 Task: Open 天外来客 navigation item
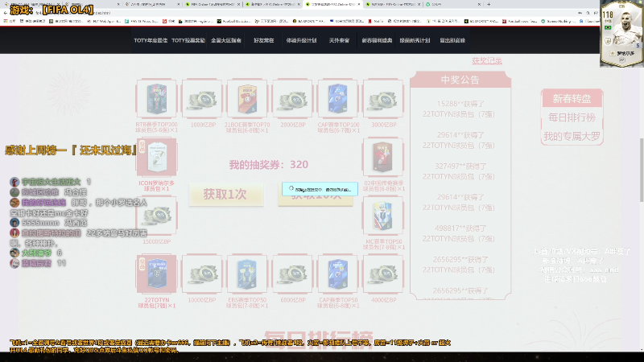339,40
